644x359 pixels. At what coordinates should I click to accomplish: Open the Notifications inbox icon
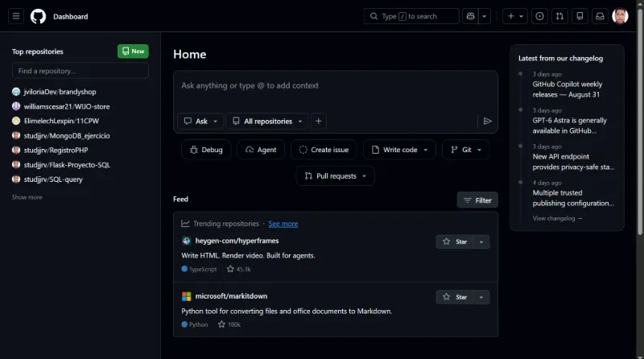point(600,16)
